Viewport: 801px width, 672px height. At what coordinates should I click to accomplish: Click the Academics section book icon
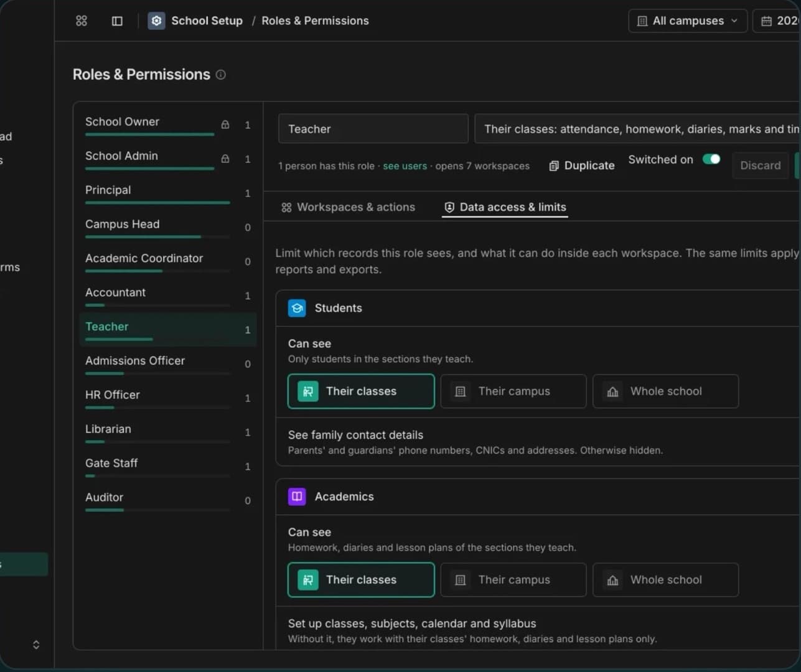(297, 497)
